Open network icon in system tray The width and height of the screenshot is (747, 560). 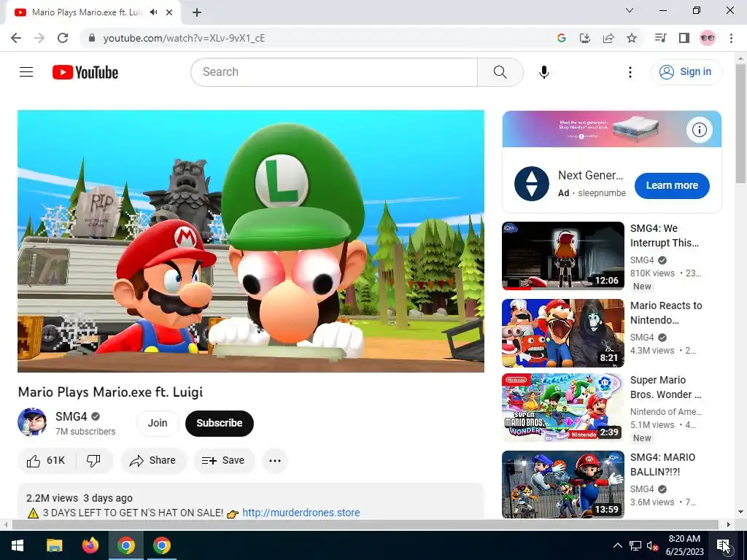(x=635, y=545)
